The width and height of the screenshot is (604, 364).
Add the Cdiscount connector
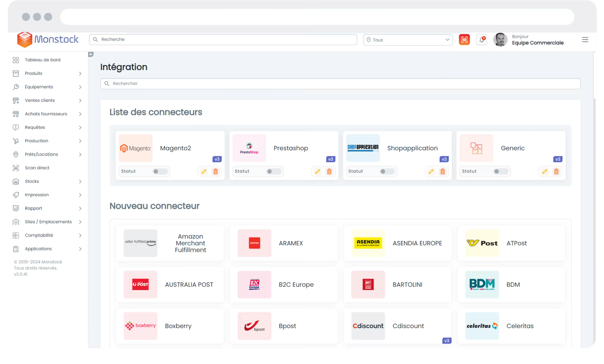[x=397, y=326]
